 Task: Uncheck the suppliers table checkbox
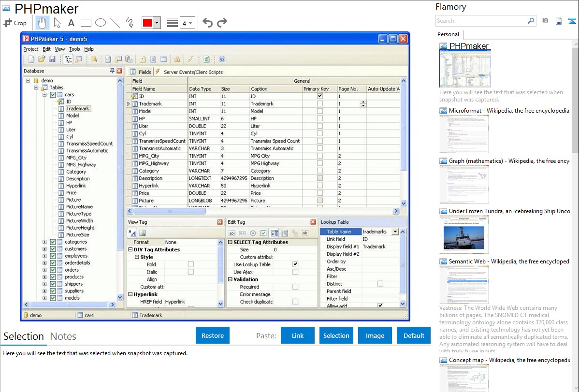pyautogui.click(x=53, y=291)
